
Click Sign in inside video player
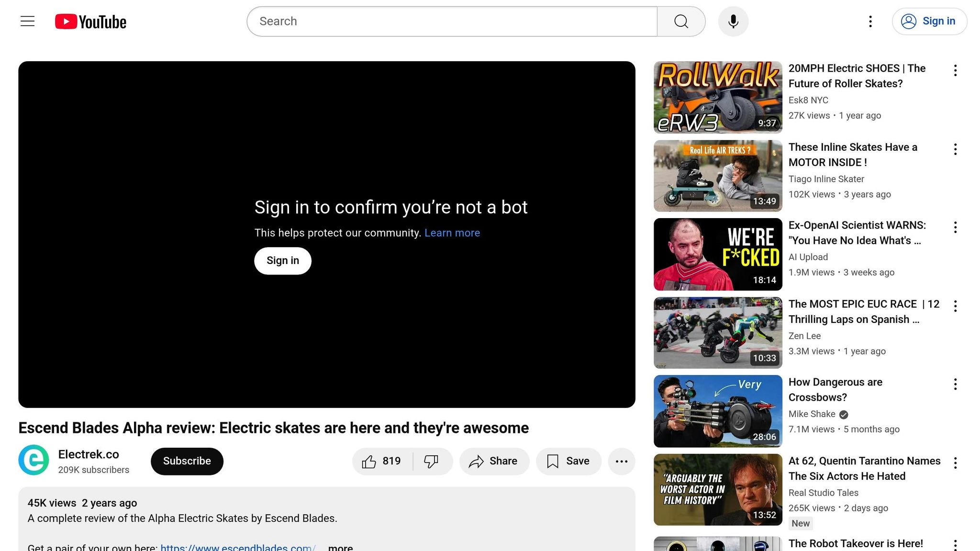(283, 261)
